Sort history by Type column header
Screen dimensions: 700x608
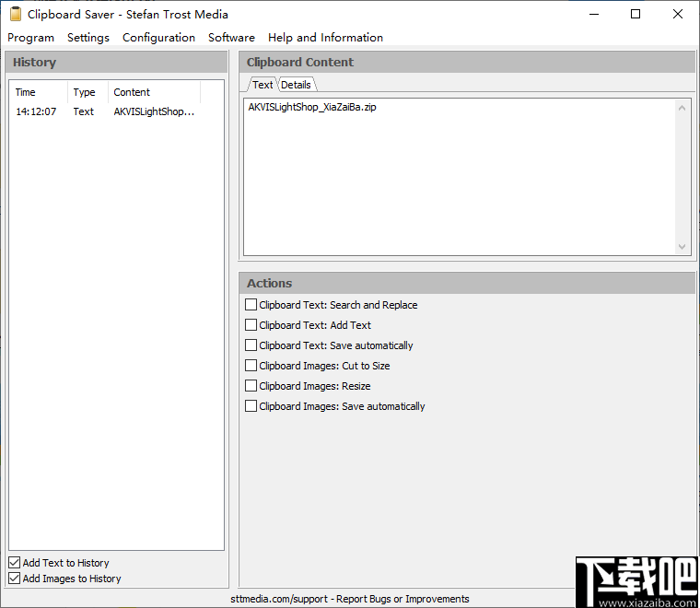tap(87, 92)
